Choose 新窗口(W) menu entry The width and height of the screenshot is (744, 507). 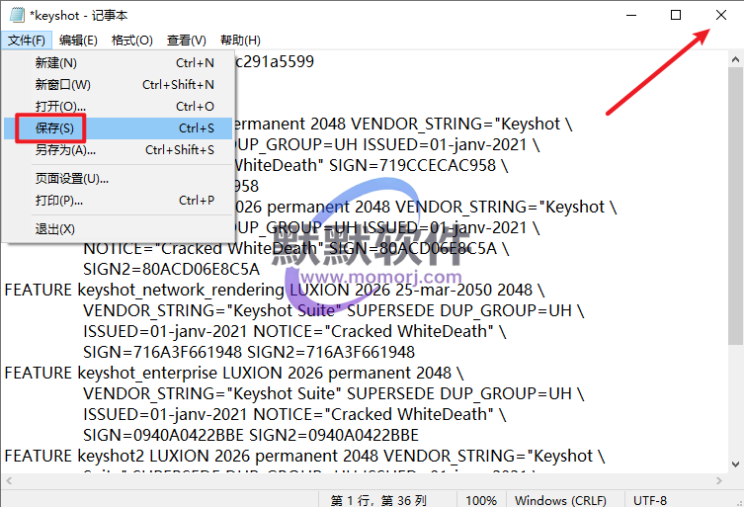(x=62, y=85)
